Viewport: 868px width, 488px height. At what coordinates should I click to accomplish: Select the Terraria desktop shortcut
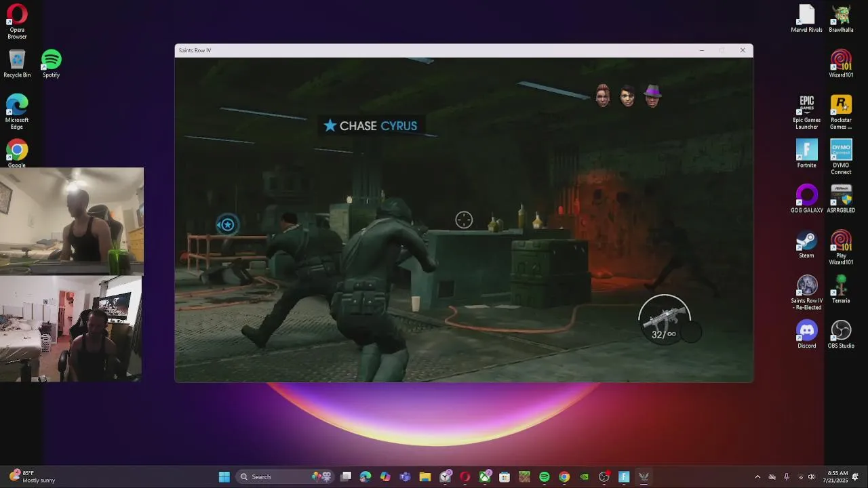coord(841,289)
